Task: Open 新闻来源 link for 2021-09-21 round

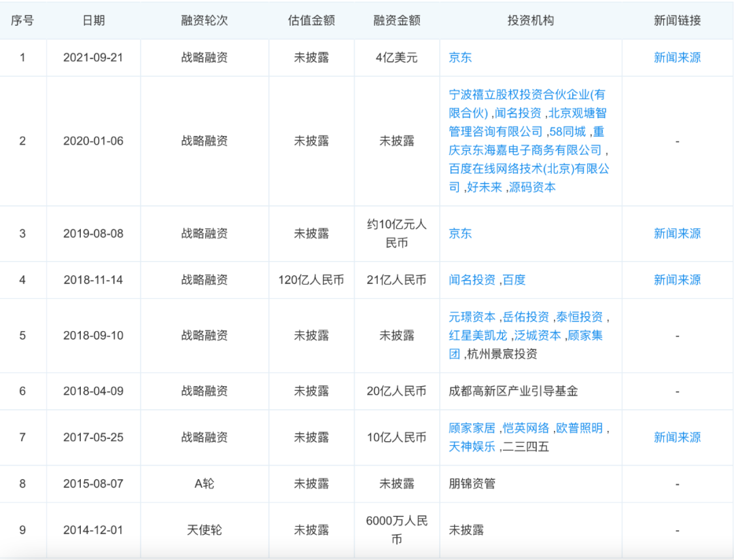Action: pos(677,58)
